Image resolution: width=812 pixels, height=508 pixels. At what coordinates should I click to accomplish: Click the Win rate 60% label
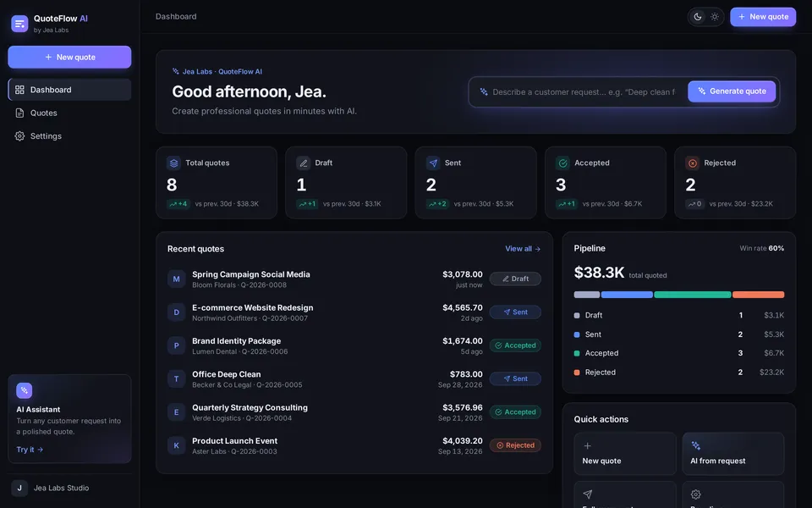pyautogui.click(x=762, y=248)
